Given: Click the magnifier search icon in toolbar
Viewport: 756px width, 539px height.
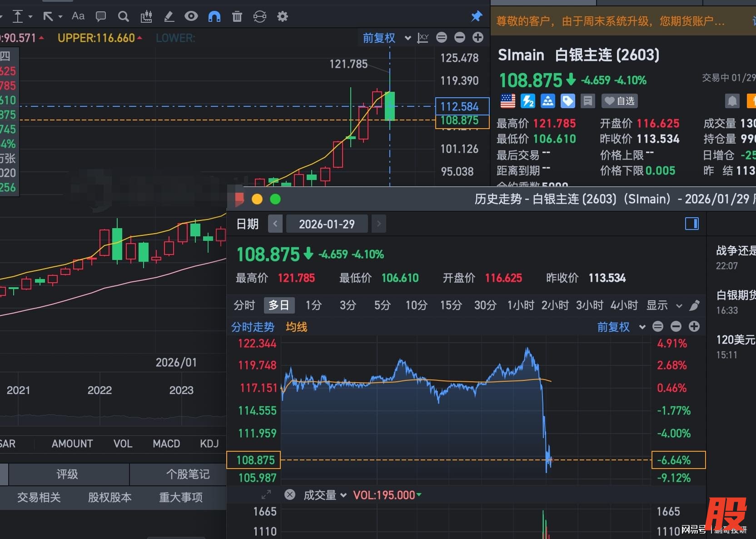Looking at the screenshot, I should (x=123, y=17).
